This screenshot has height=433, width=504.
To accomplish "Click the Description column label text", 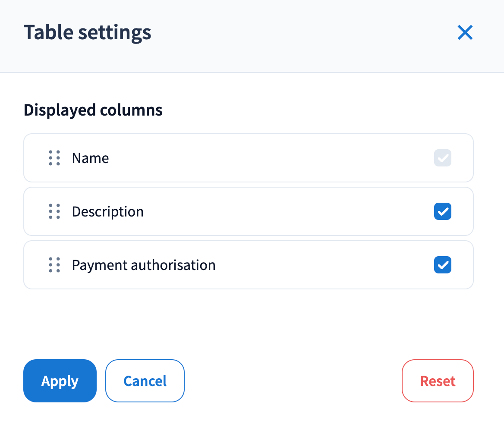I will pos(107,212).
